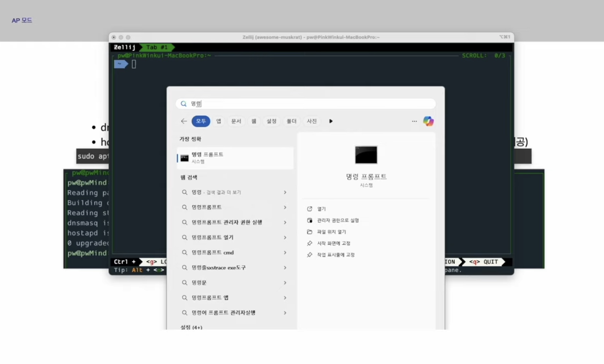Expand chevron for 명령프롬프트 열기
604x364 pixels.
point(285,237)
